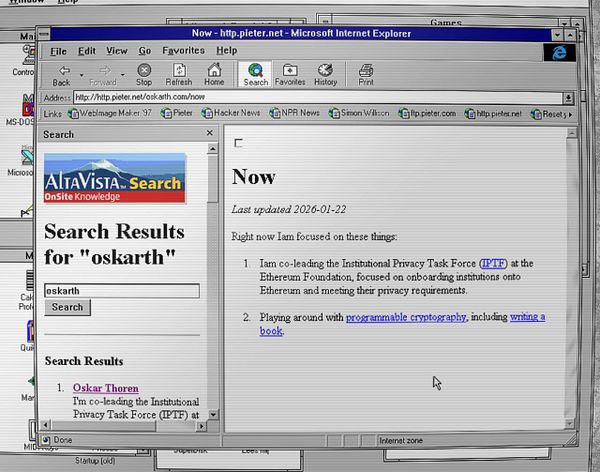Click the search query field containing oskarth
The image size is (600, 472).
[122, 291]
